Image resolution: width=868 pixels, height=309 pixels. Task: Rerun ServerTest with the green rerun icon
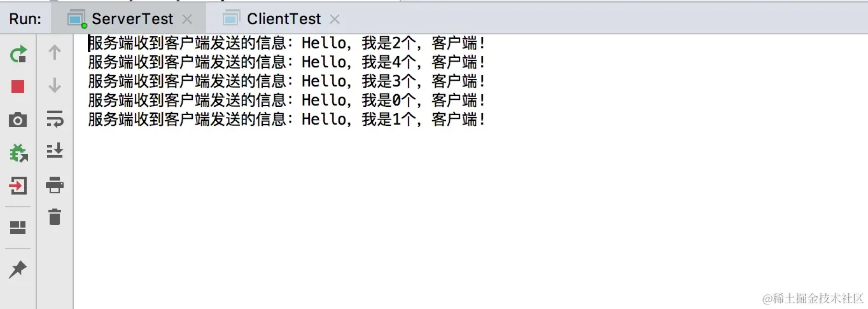point(18,54)
